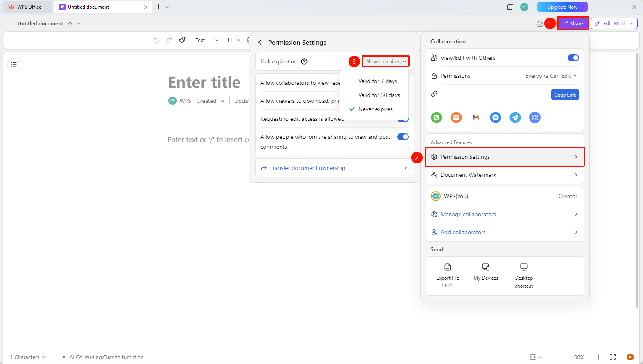Open the Text style dropdown
The image size is (643, 364).
[207, 40]
